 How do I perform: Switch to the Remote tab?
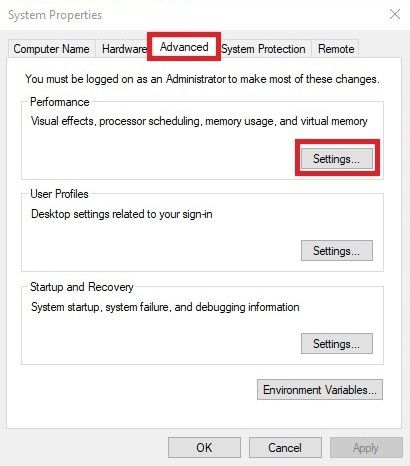tap(336, 49)
